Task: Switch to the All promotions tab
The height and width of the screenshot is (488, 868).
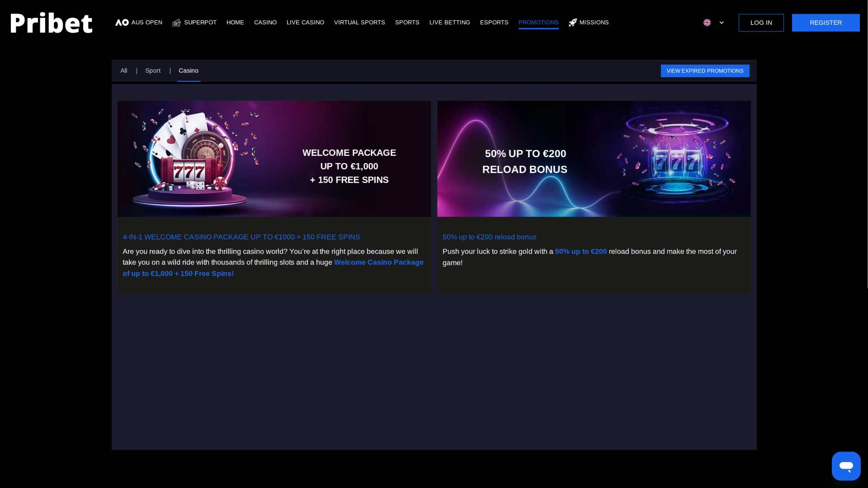Action: click(x=124, y=70)
